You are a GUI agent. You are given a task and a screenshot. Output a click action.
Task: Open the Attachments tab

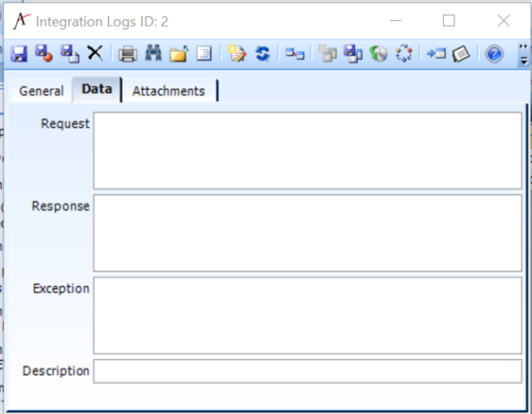coord(168,91)
